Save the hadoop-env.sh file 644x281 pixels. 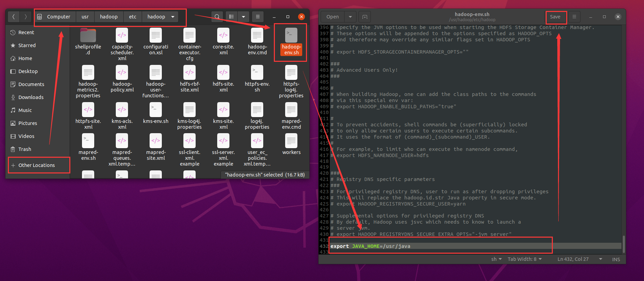tap(555, 17)
